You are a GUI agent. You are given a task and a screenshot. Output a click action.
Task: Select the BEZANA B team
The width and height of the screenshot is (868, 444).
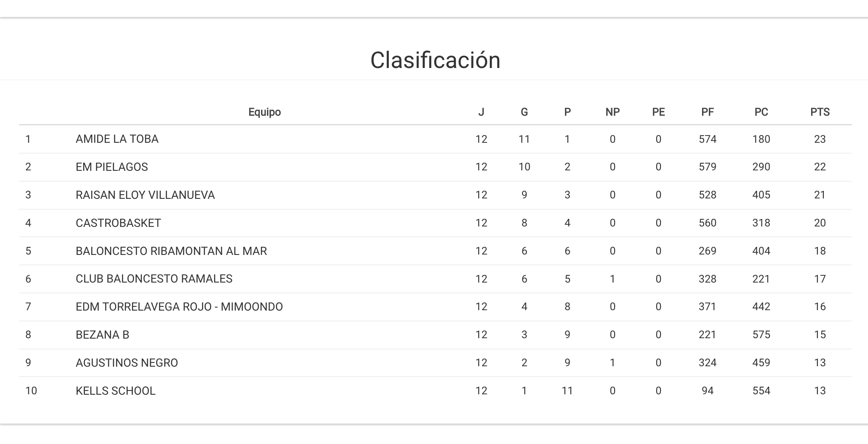coord(102,335)
